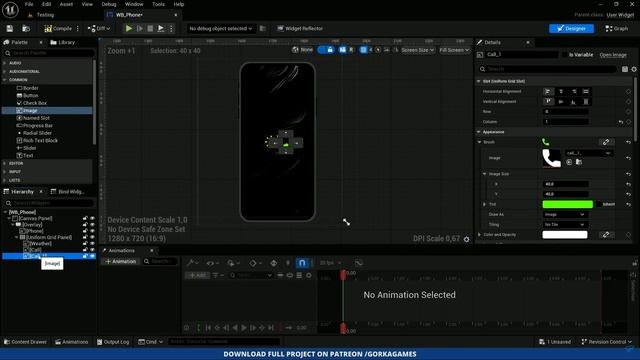
Task: Add a new Animation
Action: click(121, 261)
